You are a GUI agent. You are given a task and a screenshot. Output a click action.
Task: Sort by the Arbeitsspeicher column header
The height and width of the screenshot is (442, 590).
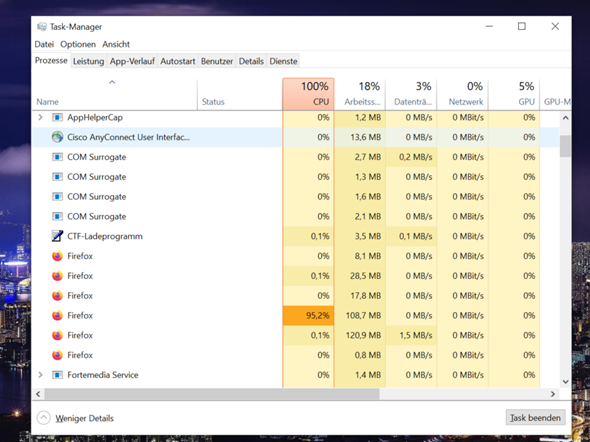(x=360, y=94)
